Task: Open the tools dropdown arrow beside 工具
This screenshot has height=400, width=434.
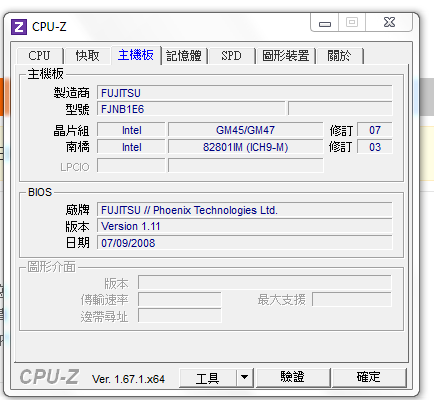Action: (x=245, y=378)
